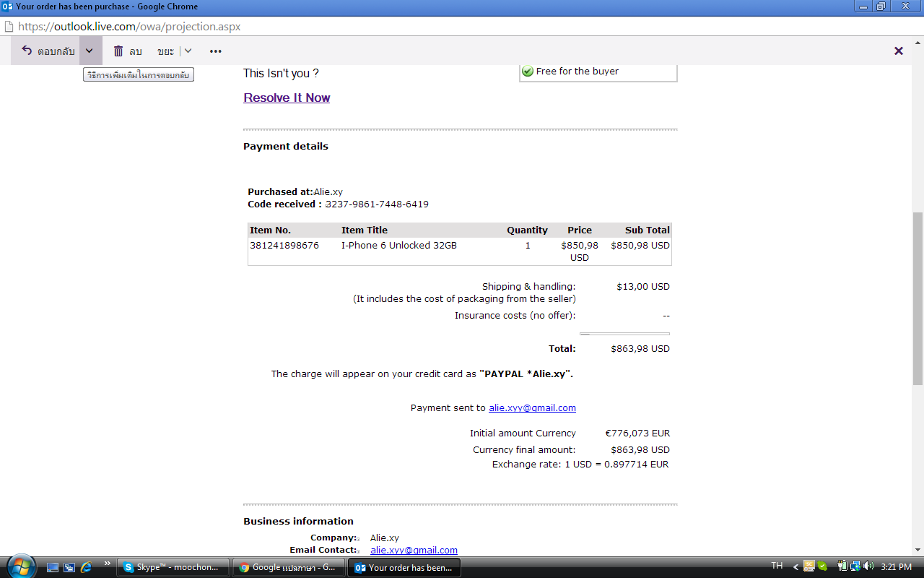The image size is (924, 578).
Task: Open the junk (ขยะ) dropdown arrow
Action: (x=188, y=51)
